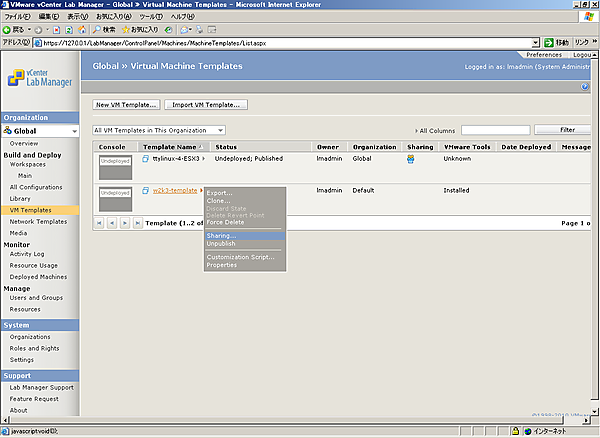Expand the All VM Templates filter dropdown
Image resolution: width=600 pixels, height=438 pixels.
click(220, 130)
